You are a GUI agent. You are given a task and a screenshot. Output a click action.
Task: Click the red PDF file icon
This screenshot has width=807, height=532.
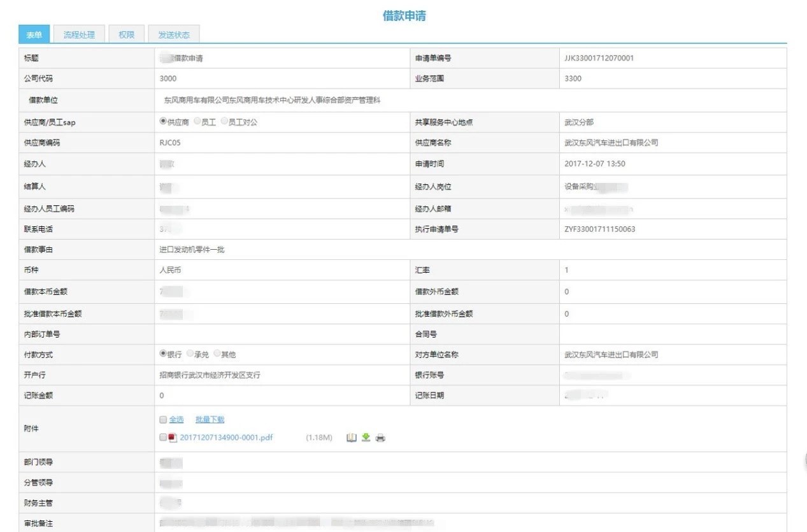173,438
